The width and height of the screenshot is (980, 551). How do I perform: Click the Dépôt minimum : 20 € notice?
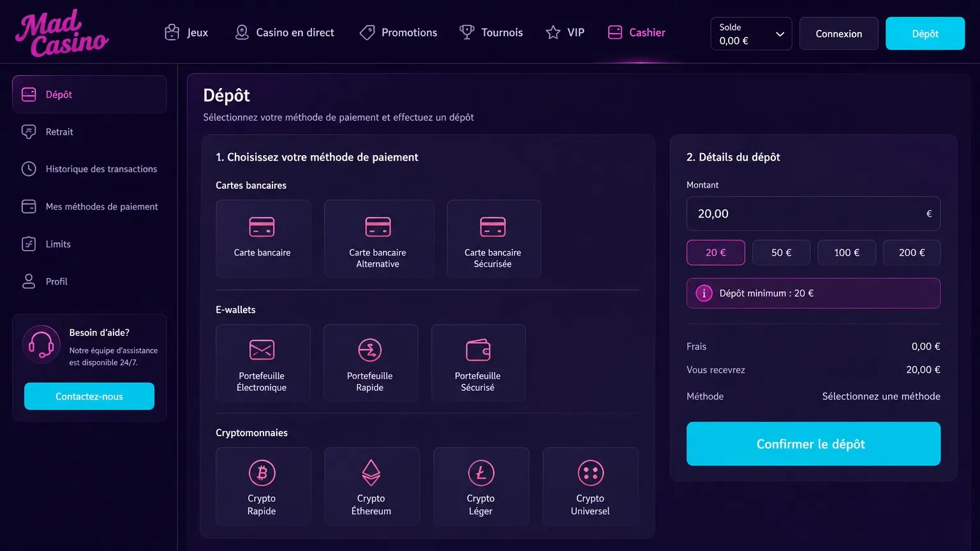click(x=813, y=293)
